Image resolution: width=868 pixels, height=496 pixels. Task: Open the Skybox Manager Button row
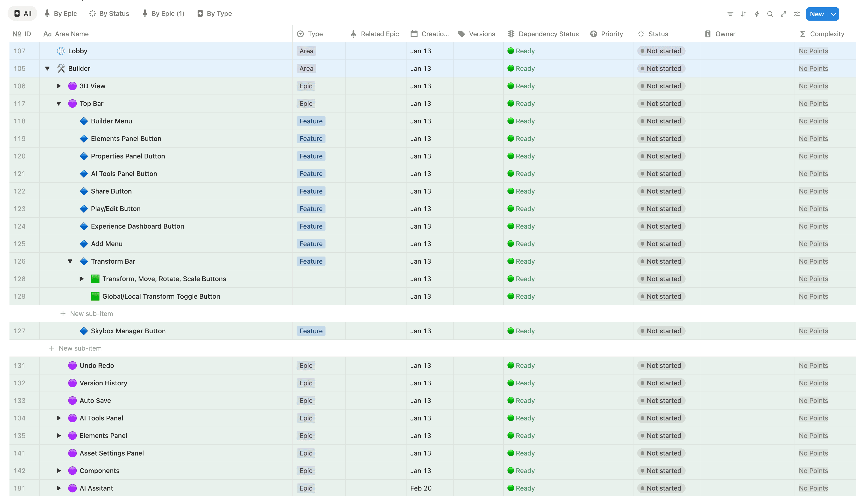[128, 331]
